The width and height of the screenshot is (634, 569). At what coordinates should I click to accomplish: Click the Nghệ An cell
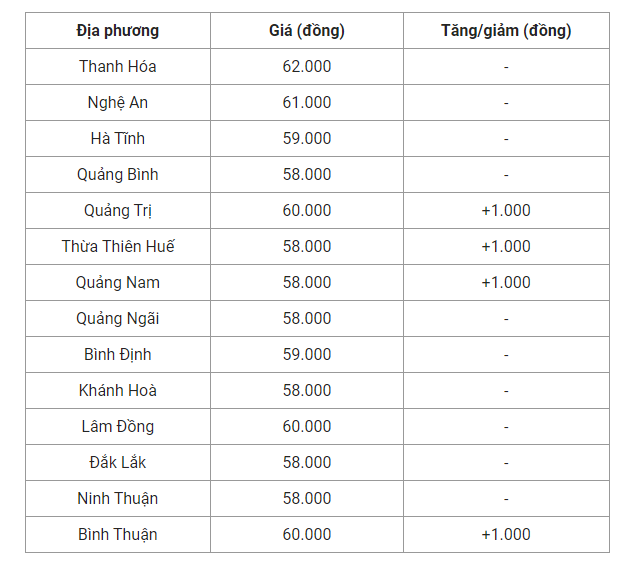117,103
